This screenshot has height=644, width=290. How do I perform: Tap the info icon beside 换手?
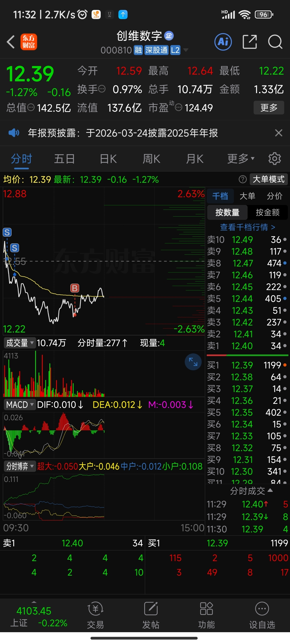tap(102, 89)
